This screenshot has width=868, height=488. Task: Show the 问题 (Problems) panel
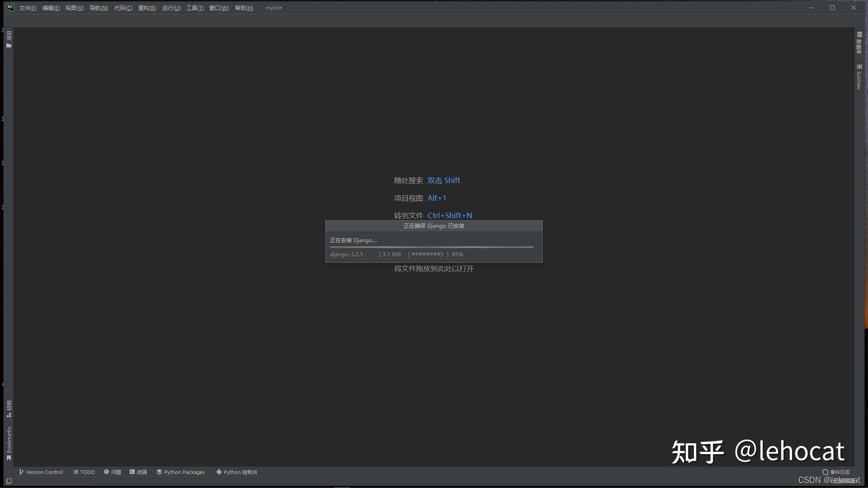pyautogui.click(x=113, y=472)
